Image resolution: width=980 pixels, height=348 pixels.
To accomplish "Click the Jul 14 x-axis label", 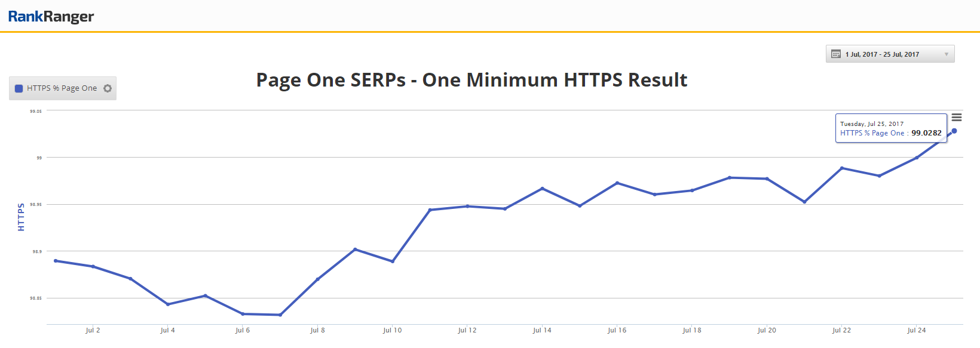I will click(x=542, y=330).
